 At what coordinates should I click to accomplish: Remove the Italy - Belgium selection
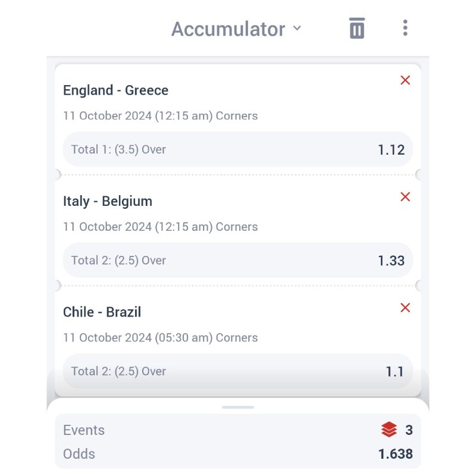coord(405,197)
